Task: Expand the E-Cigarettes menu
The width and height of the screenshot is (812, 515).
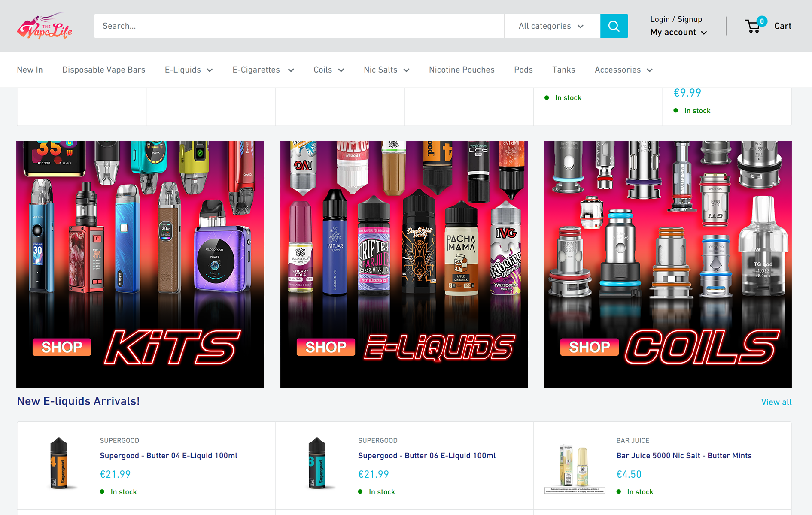Action: pyautogui.click(x=263, y=70)
